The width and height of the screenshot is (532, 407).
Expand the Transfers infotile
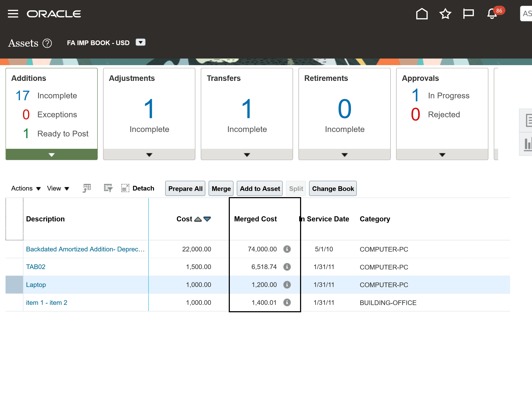[247, 155]
